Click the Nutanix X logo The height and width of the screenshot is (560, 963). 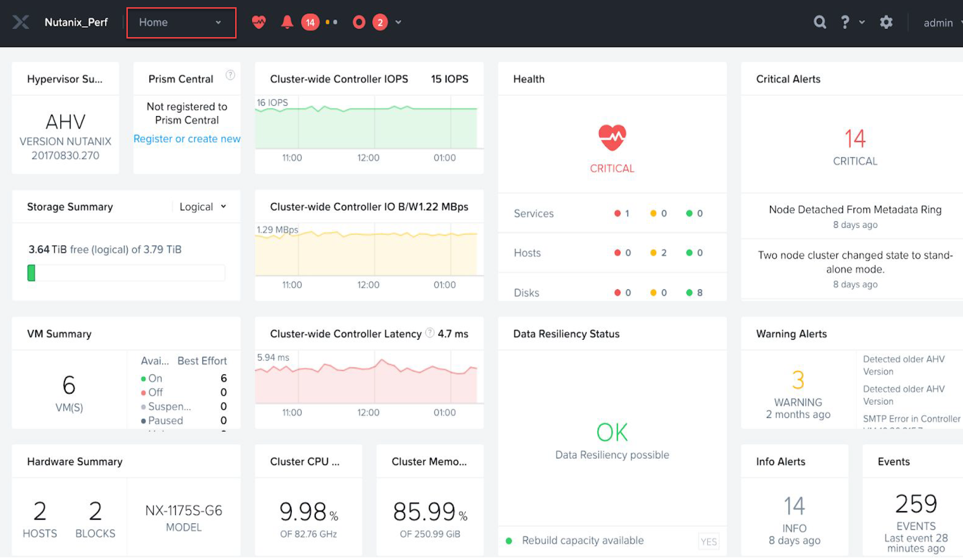click(x=20, y=22)
